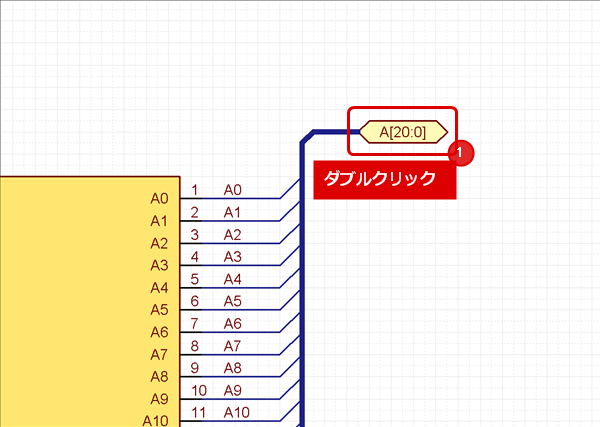The image size is (600, 427).
Task: Select net label A0 on the wire
Action: pos(233,190)
